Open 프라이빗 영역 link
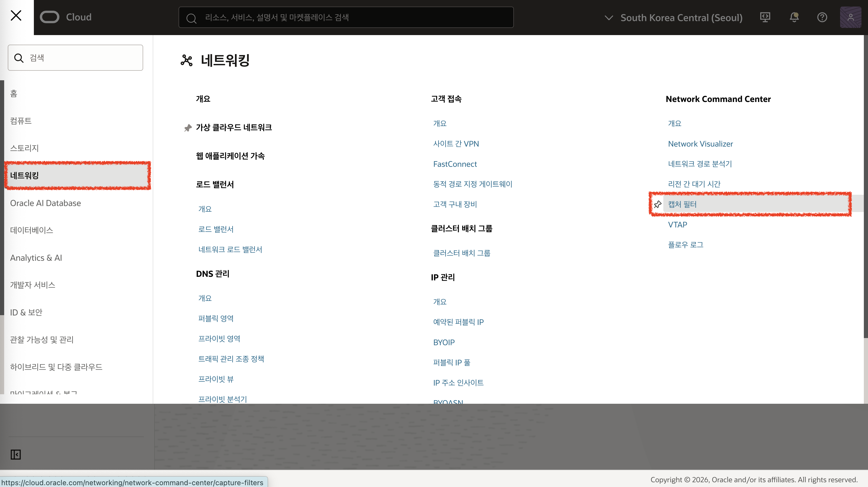Screen dimensions: 868x487 point(219,339)
